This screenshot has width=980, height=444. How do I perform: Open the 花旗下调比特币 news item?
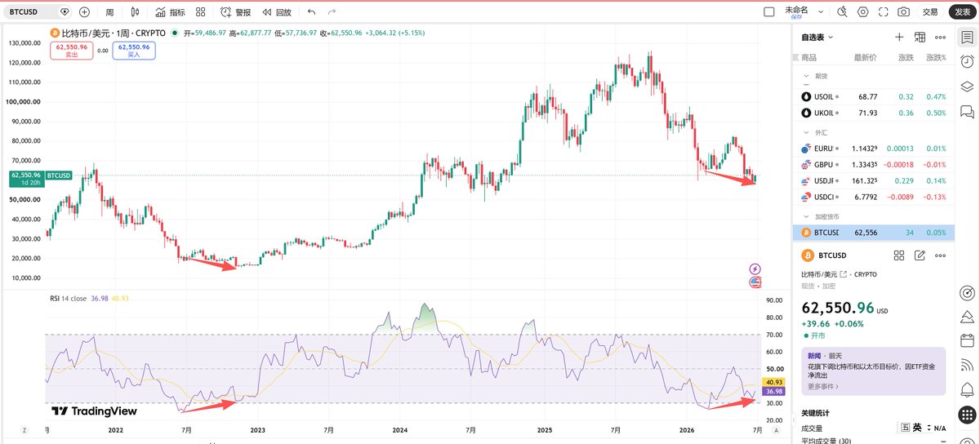click(873, 371)
